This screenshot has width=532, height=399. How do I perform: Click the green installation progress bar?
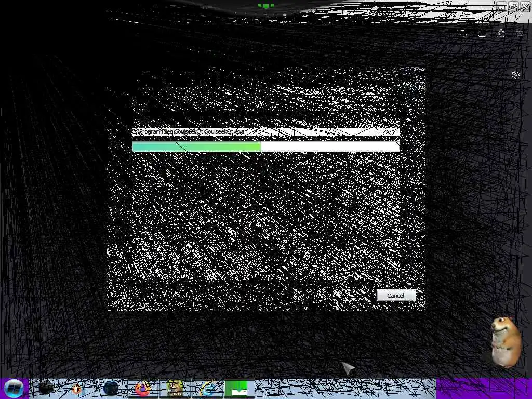pos(265,147)
